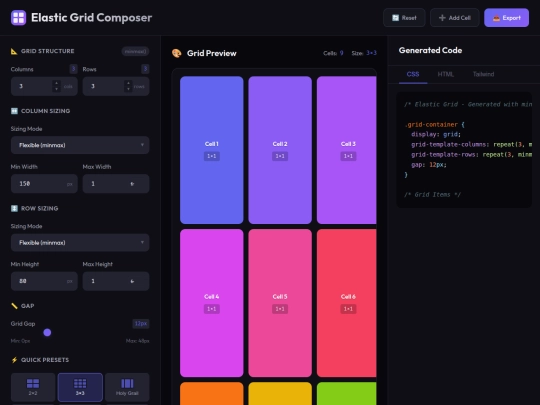Select Cell 6 in the preview
Image resolution: width=540 pixels, height=405 pixels.
[x=346, y=303]
